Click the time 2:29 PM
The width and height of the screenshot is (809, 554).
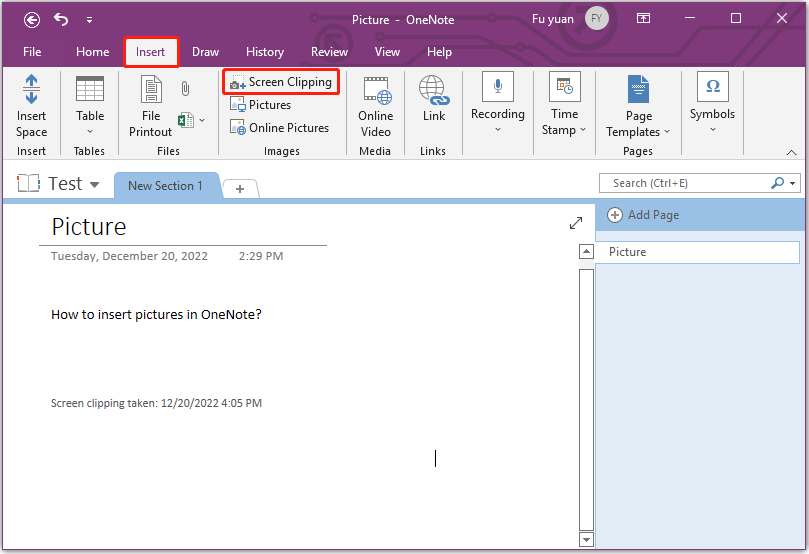coord(261,256)
